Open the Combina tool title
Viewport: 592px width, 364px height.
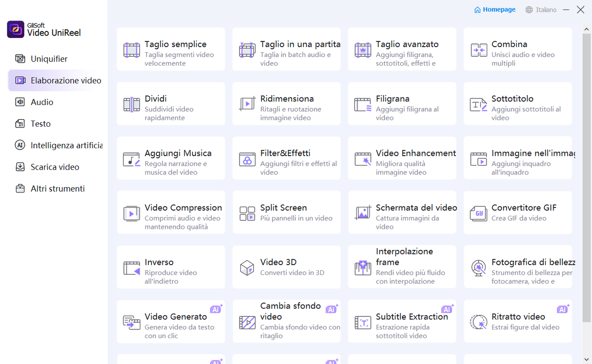(509, 44)
